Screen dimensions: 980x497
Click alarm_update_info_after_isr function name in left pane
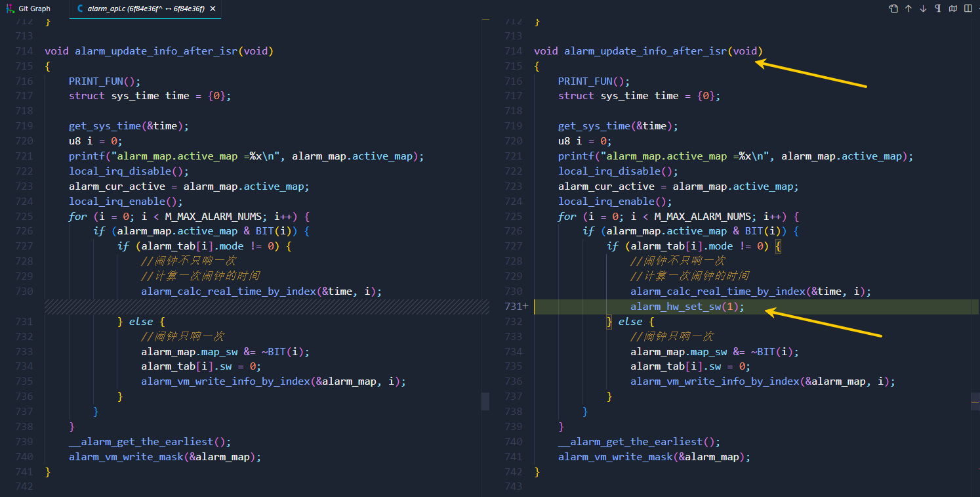(156, 51)
